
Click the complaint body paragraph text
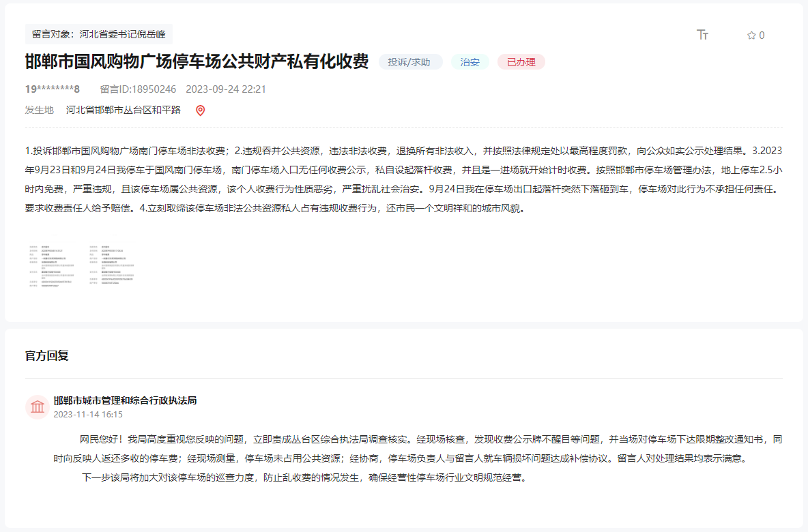point(403,179)
